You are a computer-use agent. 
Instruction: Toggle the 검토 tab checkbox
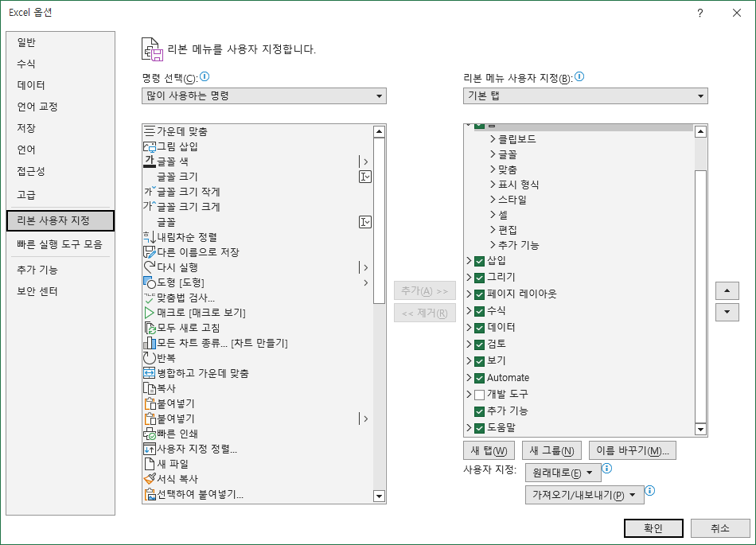(479, 345)
